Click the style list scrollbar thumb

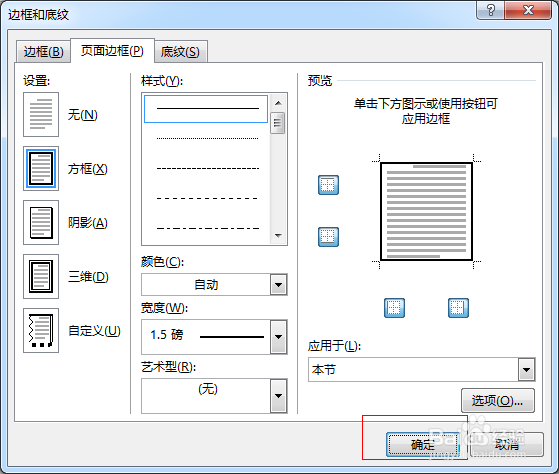point(278,123)
